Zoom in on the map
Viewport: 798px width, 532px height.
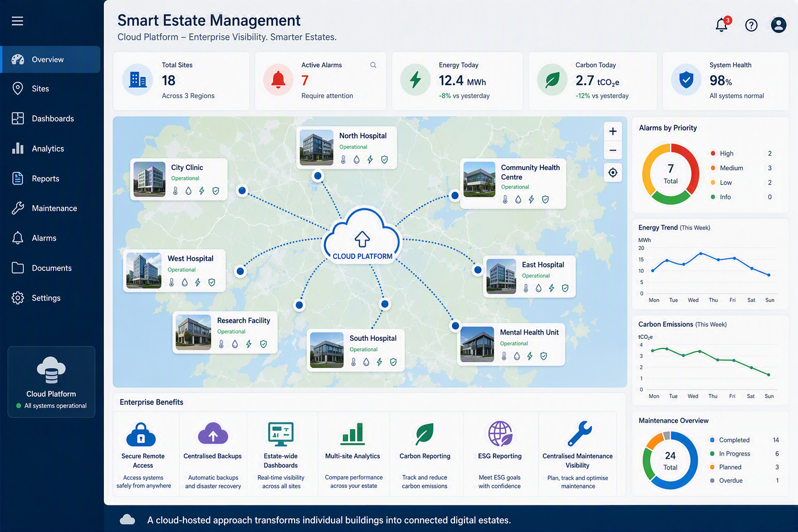pos(613,131)
